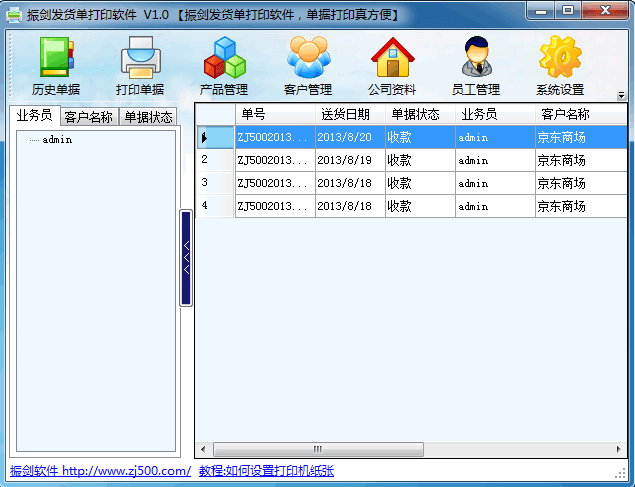This screenshot has height=487, width=635.
Task: Expand the toolbar overflow arrow
Action: coord(621,95)
